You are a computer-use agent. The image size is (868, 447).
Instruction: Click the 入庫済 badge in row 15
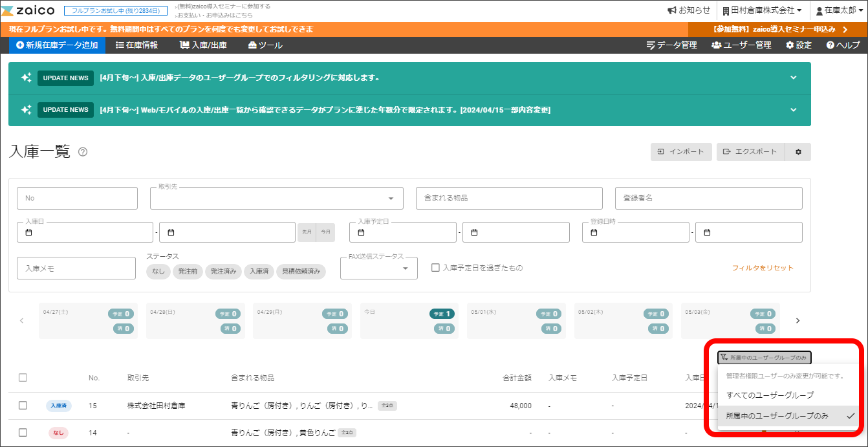(59, 406)
